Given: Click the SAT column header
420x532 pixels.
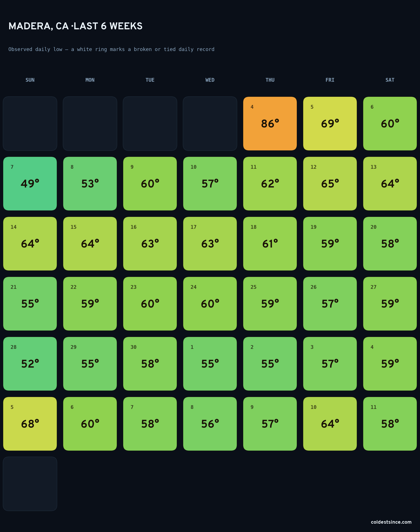Looking at the screenshot, I should [390, 80].
